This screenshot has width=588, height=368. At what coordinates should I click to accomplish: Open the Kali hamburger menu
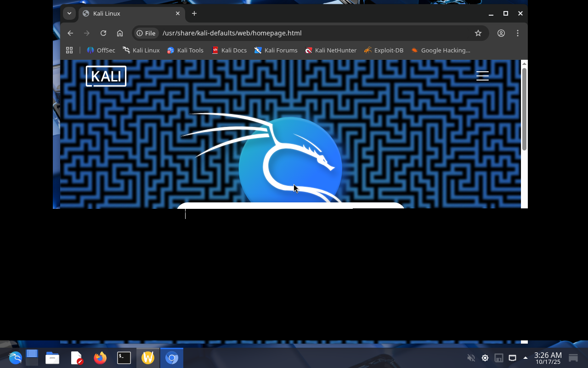[x=482, y=76]
